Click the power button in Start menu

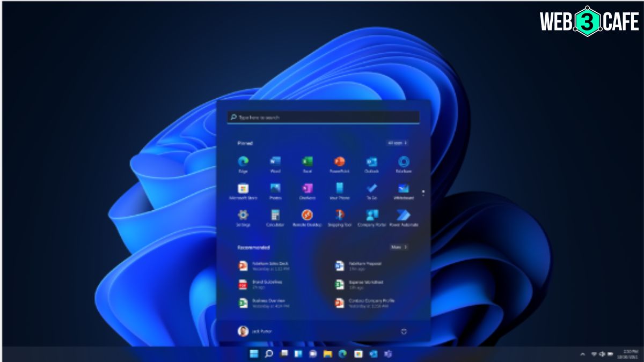[x=404, y=331]
